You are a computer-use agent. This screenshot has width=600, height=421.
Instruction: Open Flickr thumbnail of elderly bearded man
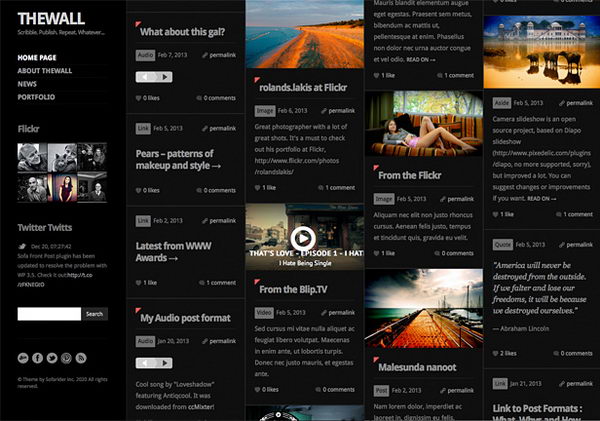pos(33,157)
